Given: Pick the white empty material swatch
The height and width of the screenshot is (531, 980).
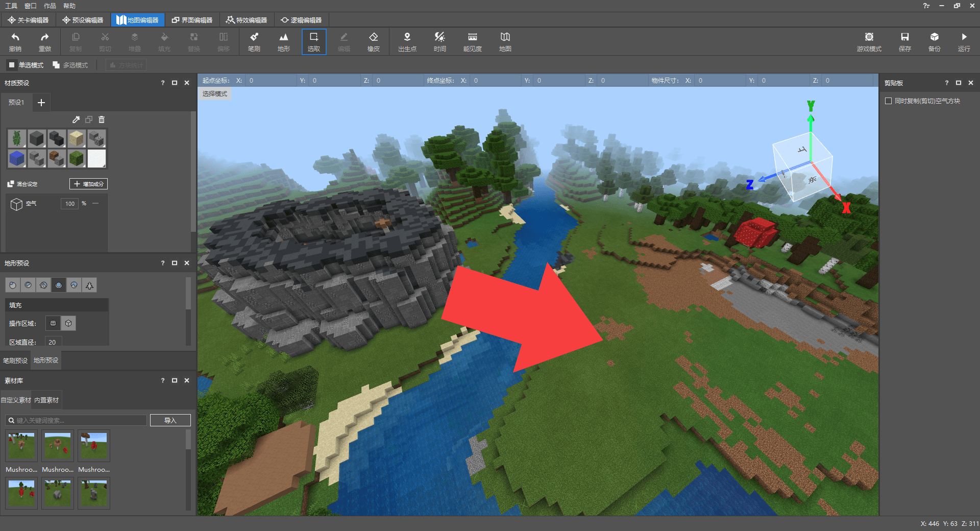Looking at the screenshot, I should click(x=96, y=158).
